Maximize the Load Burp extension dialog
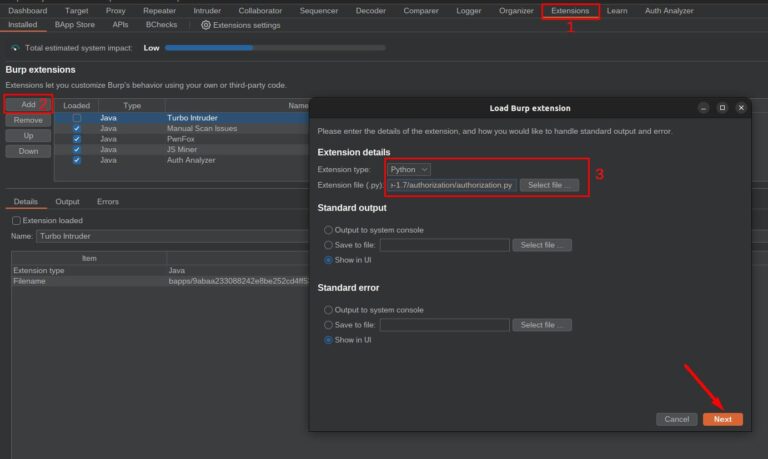 (x=722, y=108)
